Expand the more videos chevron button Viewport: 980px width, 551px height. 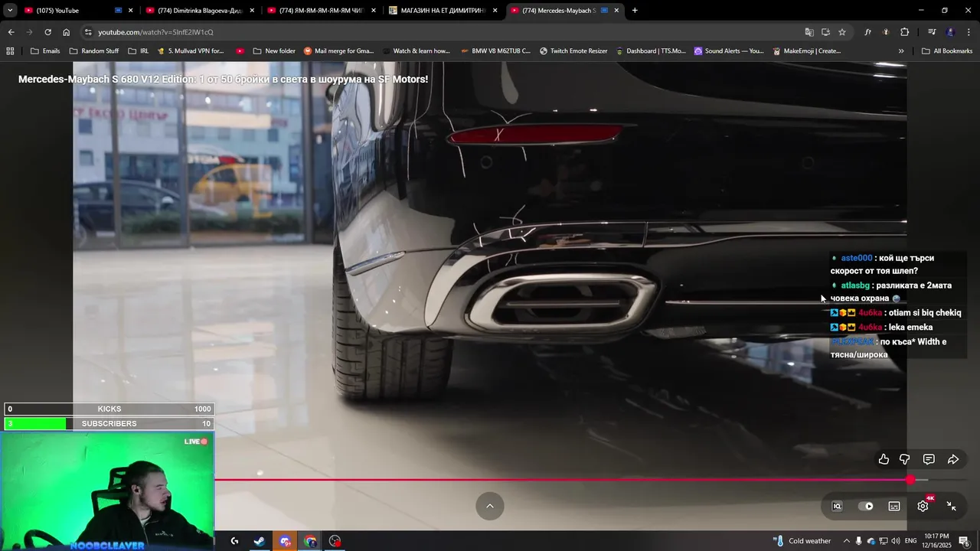pos(490,505)
